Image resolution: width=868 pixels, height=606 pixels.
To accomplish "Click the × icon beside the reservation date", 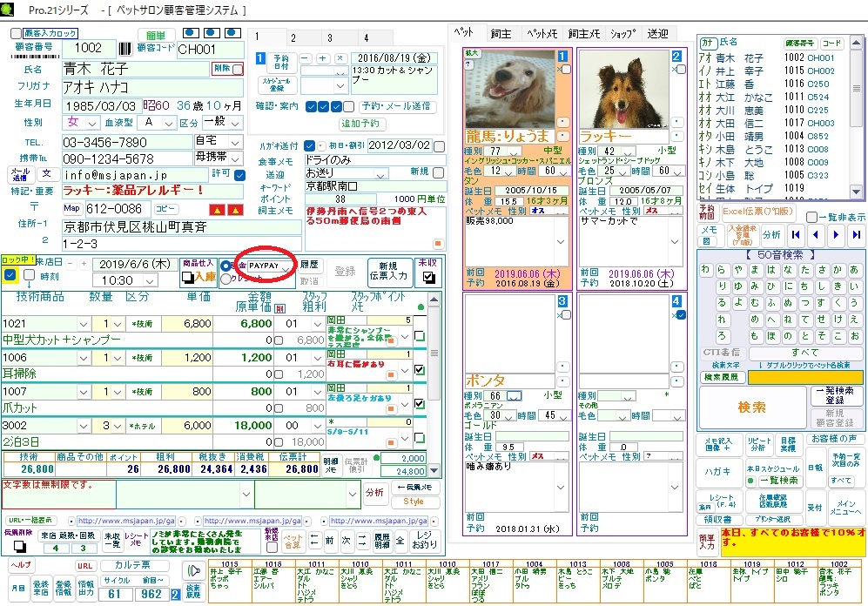I will point(340,58).
